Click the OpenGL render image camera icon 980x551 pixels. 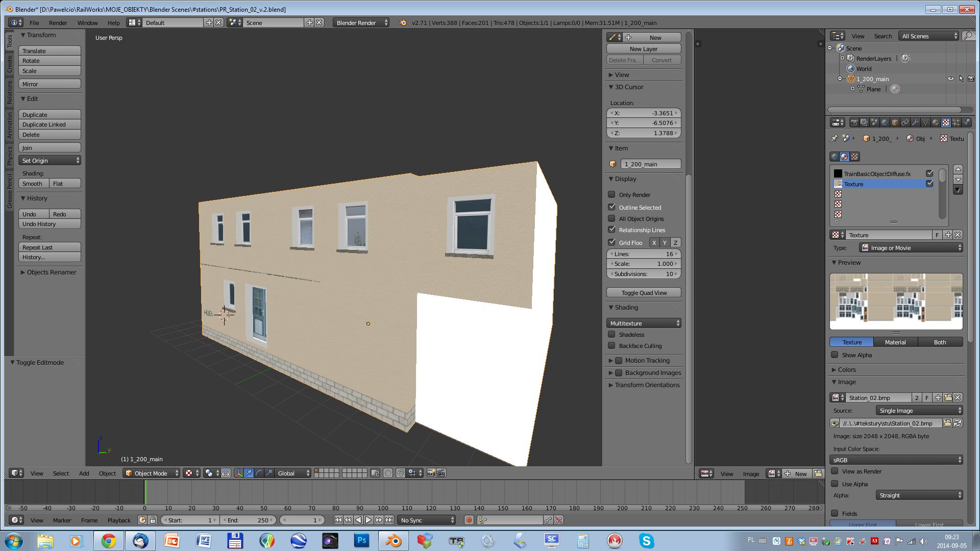431,473
